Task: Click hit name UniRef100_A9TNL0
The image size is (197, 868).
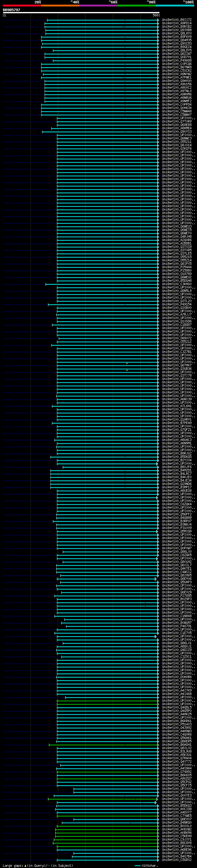Action: (x=177, y=91)
